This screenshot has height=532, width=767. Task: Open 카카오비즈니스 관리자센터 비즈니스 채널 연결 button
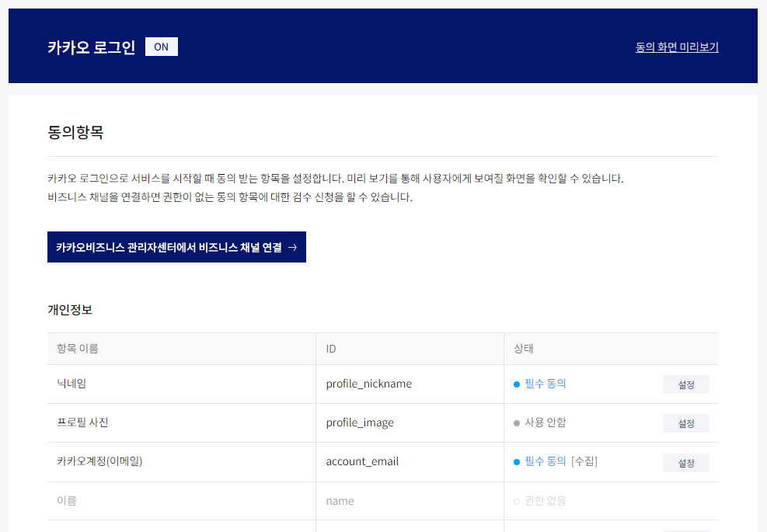pos(176,247)
